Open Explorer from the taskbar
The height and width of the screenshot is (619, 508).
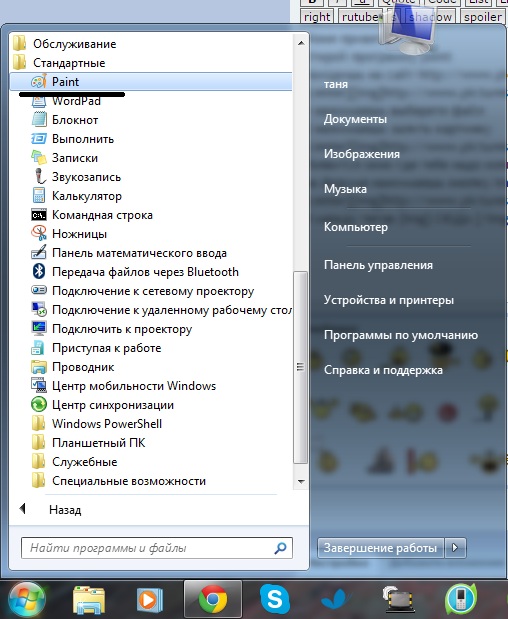[89, 600]
